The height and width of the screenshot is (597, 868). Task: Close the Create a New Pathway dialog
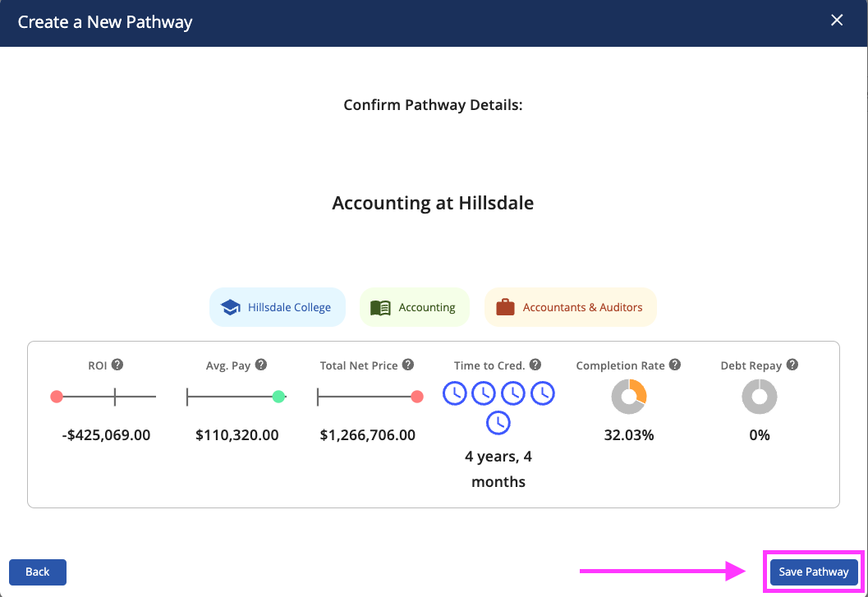pos(837,21)
